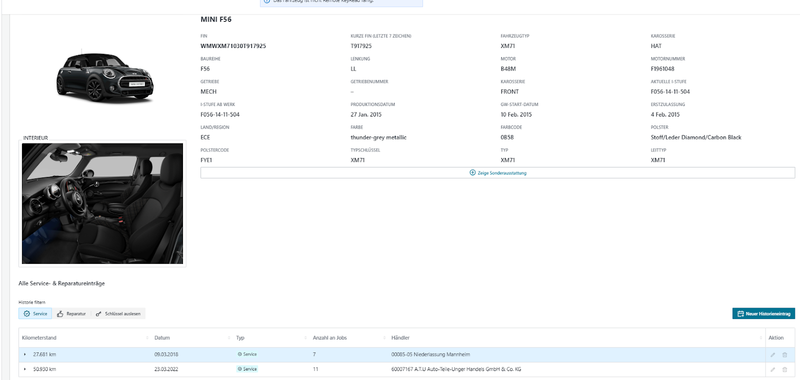Click the GW-Start-Datum 10 Feb. 2015
Screen dimensions: 800x380
click(516, 115)
